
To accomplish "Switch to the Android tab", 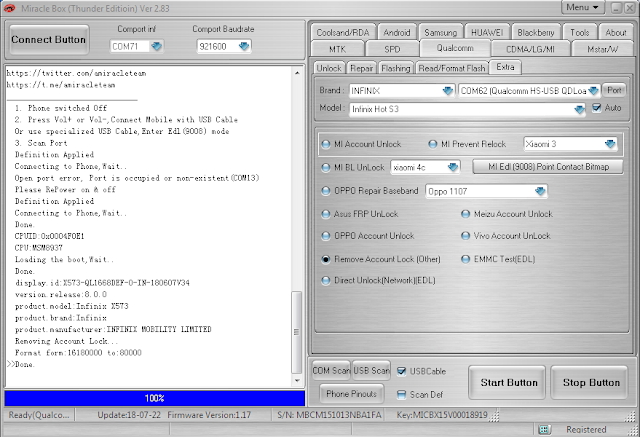I will [x=396, y=32].
